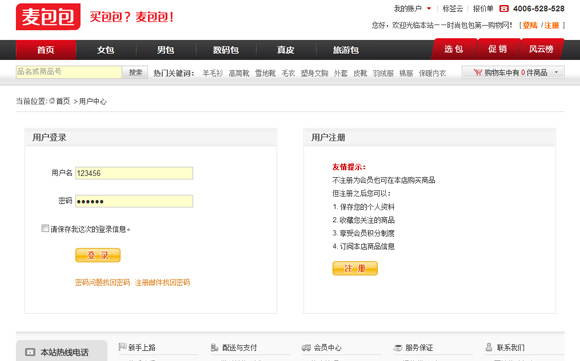
Task: Click the 买包包？麦包包！ slogan
Action: 131,17
